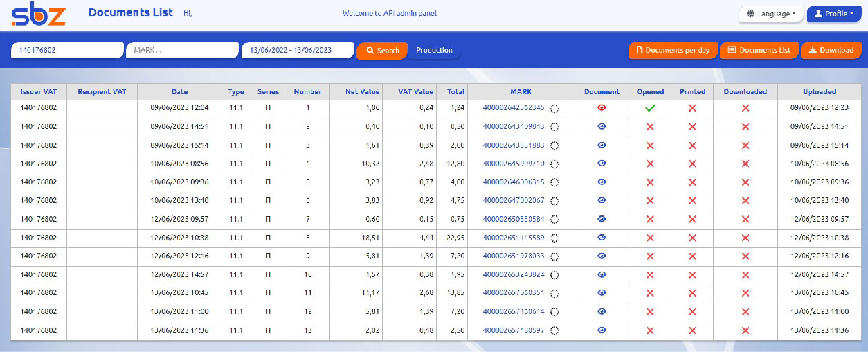Open document eye icon for number 10

[602, 275]
